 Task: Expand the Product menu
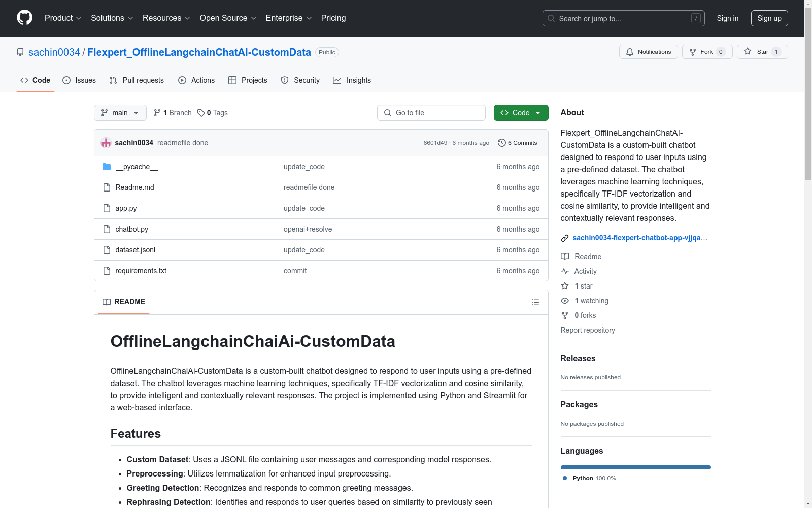pyautogui.click(x=63, y=18)
